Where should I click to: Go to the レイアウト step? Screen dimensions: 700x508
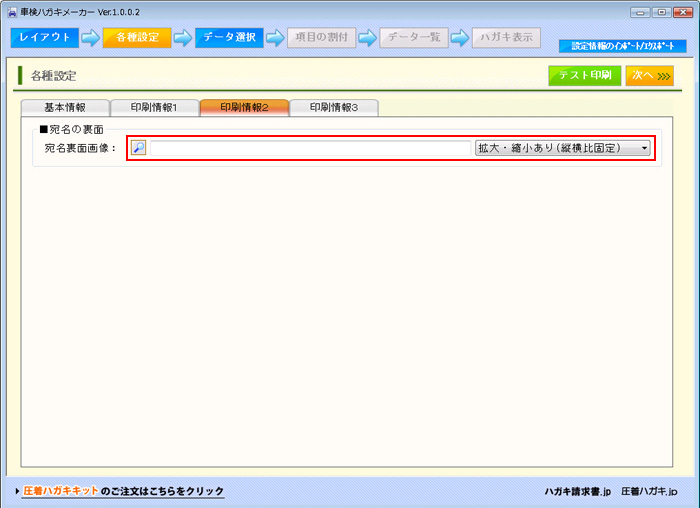45,37
